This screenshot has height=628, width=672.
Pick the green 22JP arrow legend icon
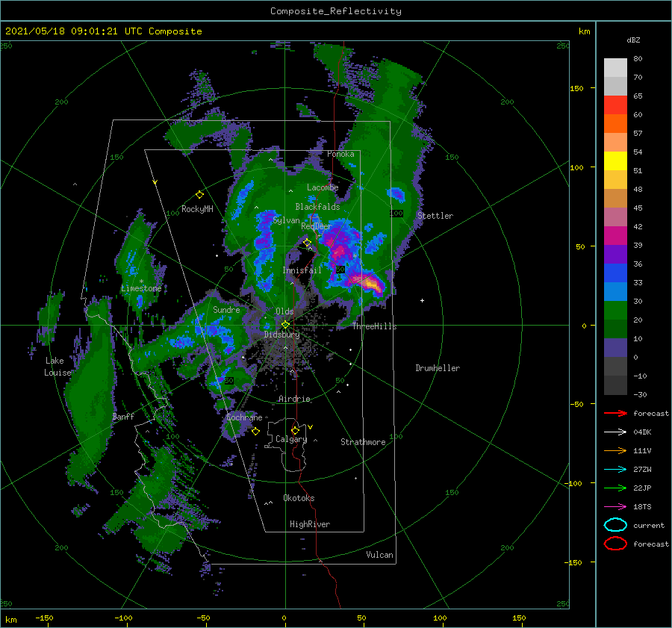[x=615, y=488]
